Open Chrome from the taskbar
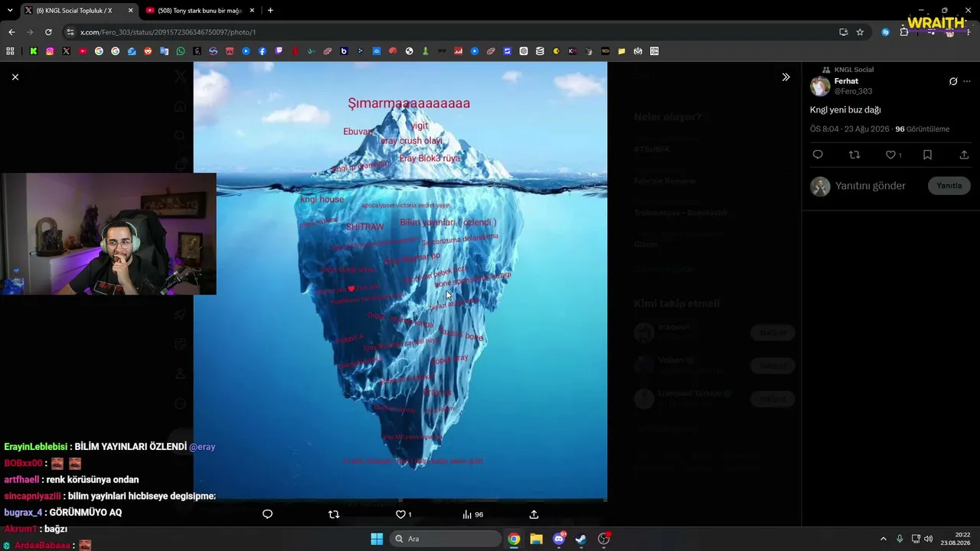The width and height of the screenshot is (980, 551). [514, 539]
